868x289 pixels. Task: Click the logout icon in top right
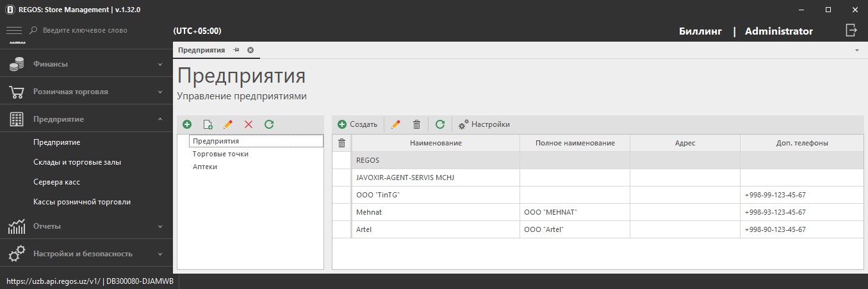pos(851,30)
